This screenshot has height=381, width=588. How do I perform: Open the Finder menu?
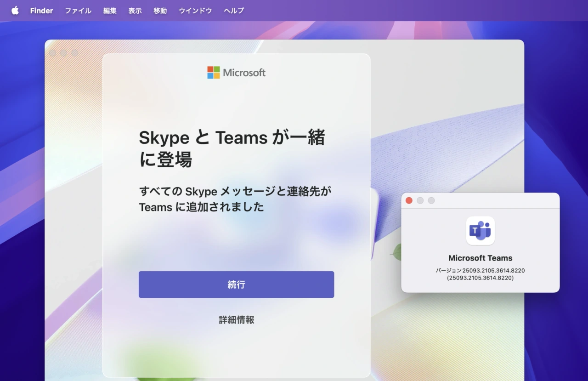(41, 11)
